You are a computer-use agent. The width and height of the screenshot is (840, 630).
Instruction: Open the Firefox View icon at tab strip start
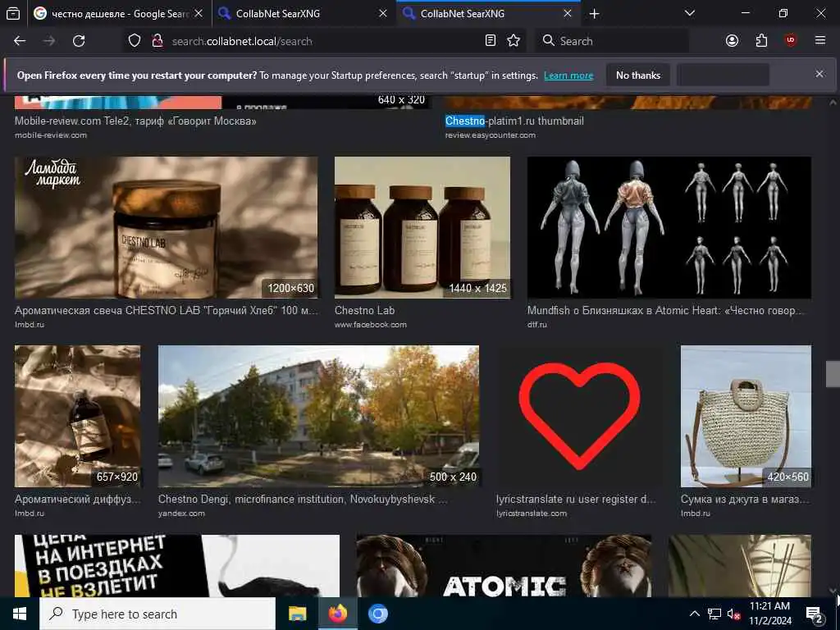(x=13, y=13)
